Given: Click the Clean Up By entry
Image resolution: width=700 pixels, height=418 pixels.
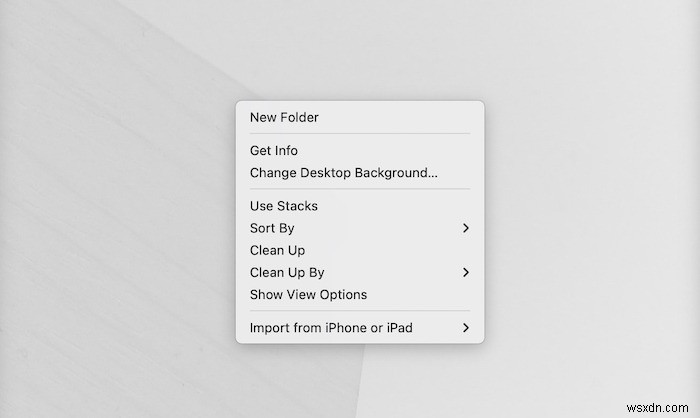Looking at the screenshot, I should 287,272.
